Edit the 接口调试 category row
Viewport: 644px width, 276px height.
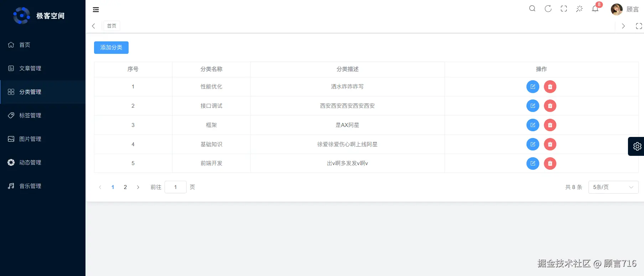[533, 106]
